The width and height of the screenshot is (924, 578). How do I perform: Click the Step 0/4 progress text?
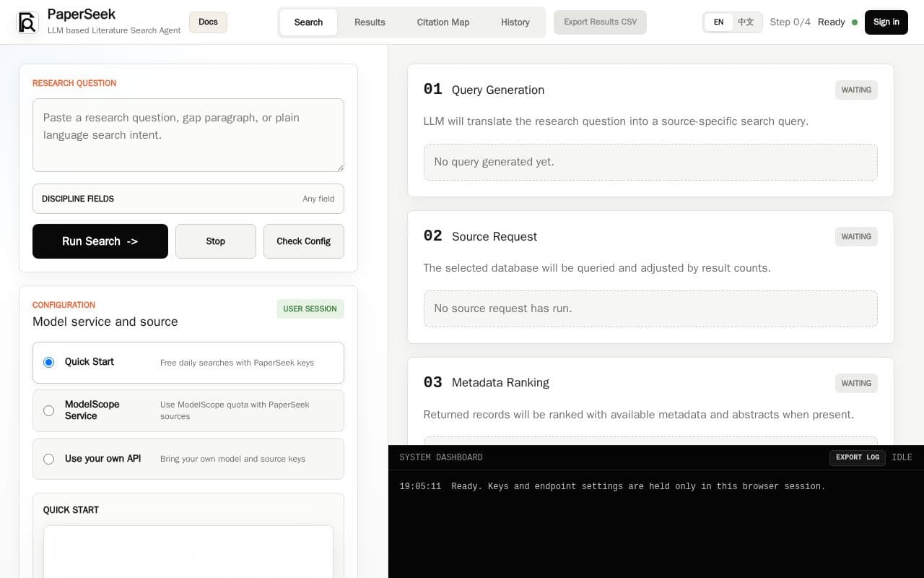coord(790,22)
